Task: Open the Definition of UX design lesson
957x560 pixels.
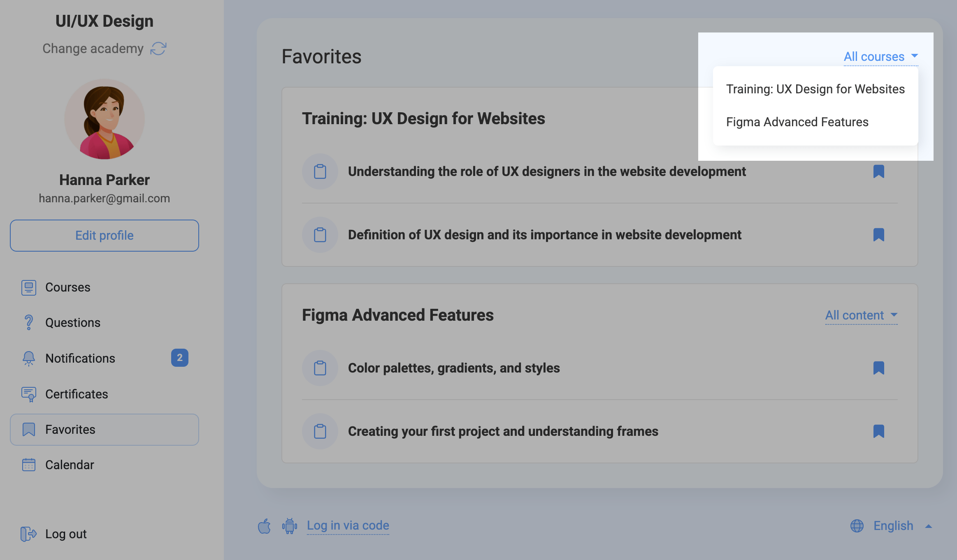Action: tap(544, 235)
